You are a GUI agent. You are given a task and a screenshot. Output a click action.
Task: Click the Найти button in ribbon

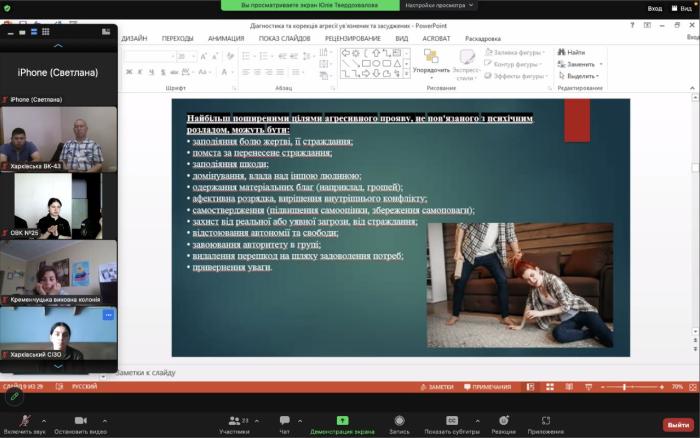click(x=571, y=52)
